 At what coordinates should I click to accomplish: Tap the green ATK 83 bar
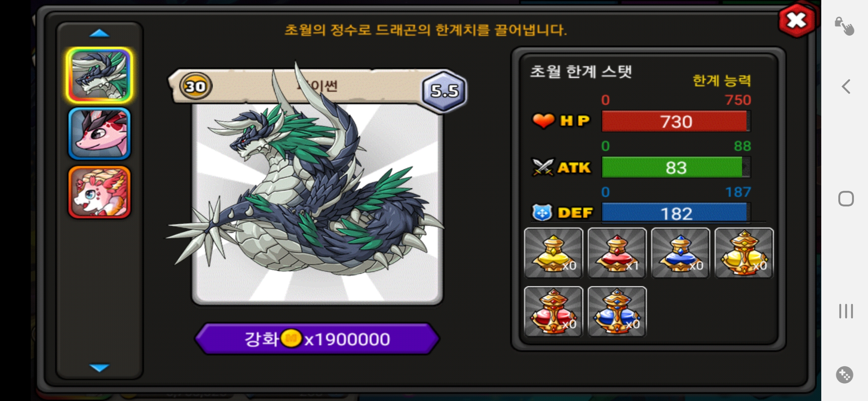[x=676, y=167]
